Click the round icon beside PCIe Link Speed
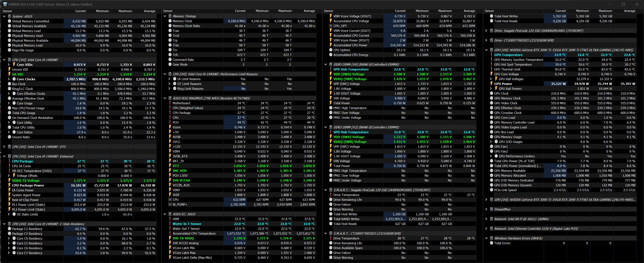 pos(492,190)
